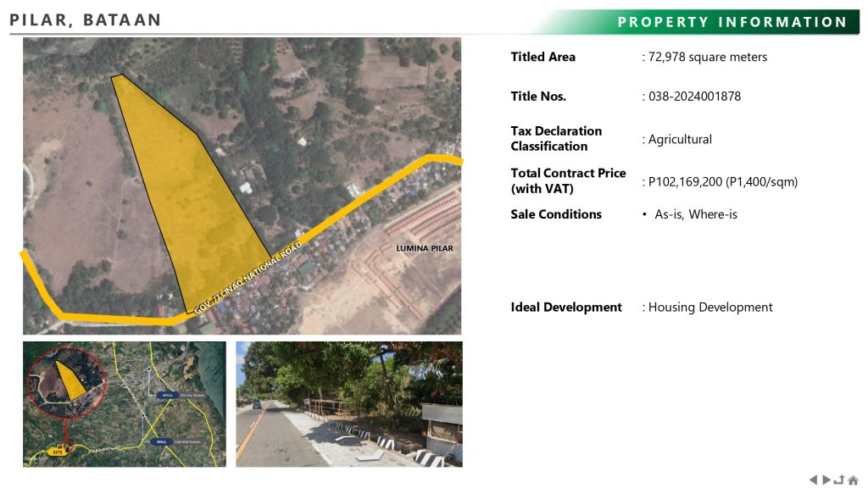Click the Housing Development text
Screen dimensions: 868x488
(710, 308)
